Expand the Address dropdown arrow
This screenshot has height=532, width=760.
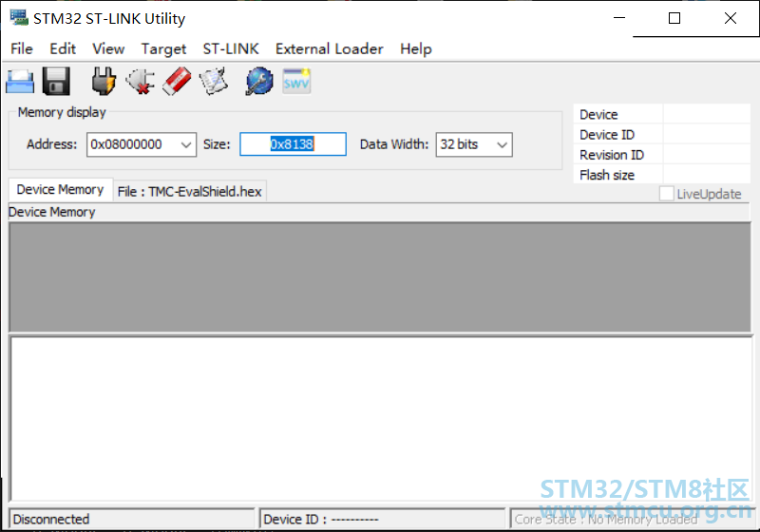pos(185,144)
